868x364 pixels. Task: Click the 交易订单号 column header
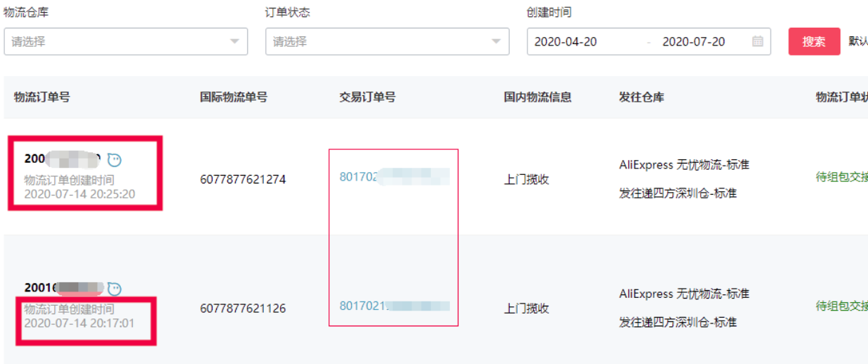(368, 97)
